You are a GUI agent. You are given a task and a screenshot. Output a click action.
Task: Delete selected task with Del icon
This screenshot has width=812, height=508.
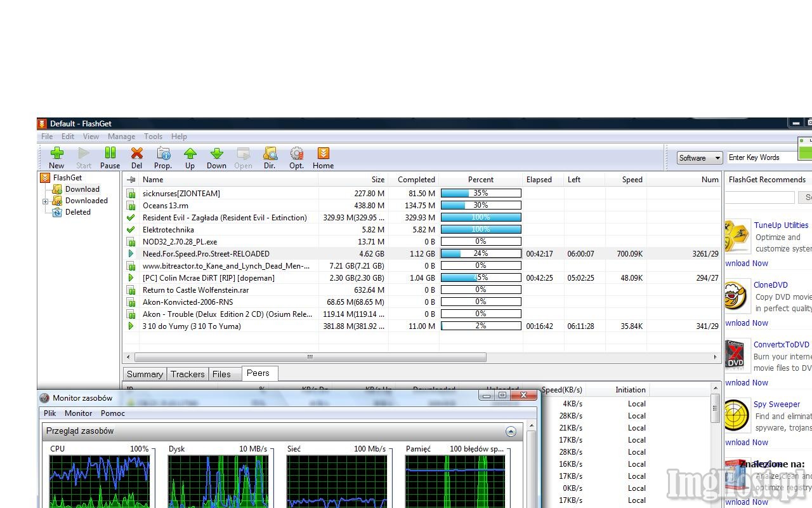click(136, 157)
